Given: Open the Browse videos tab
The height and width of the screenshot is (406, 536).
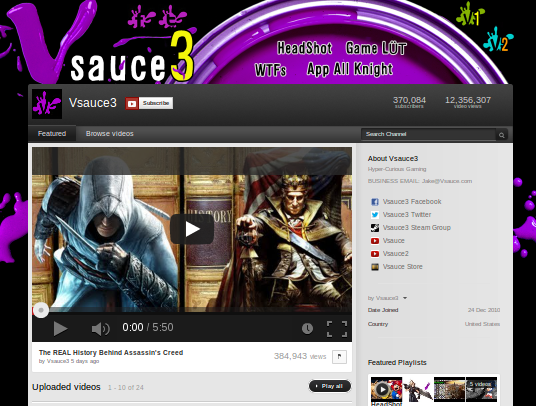Looking at the screenshot, I should [109, 134].
